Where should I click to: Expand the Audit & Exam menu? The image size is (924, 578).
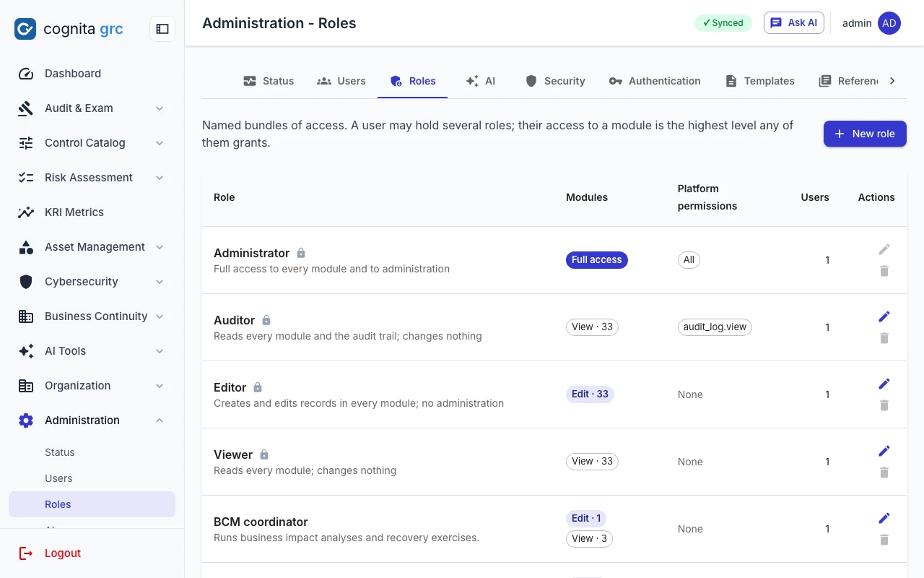point(92,108)
